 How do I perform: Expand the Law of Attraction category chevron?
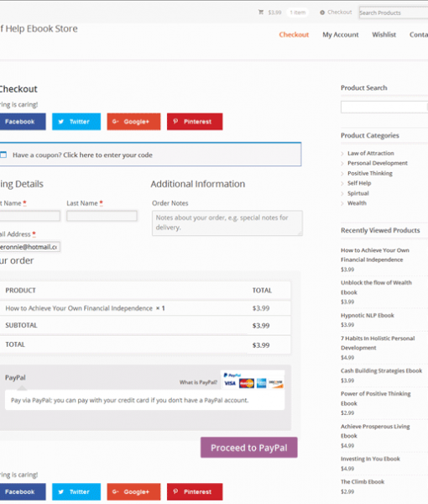(342, 154)
